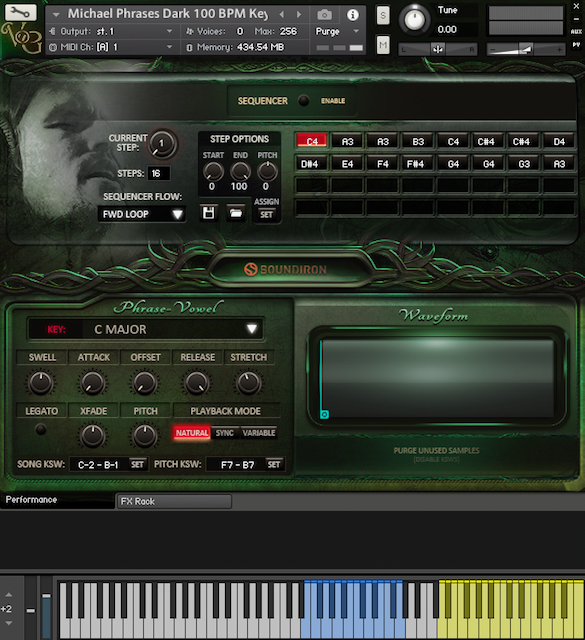Click the save sequence floppy disk icon
The width and height of the screenshot is (585, 640).
(x=209, y=213)
